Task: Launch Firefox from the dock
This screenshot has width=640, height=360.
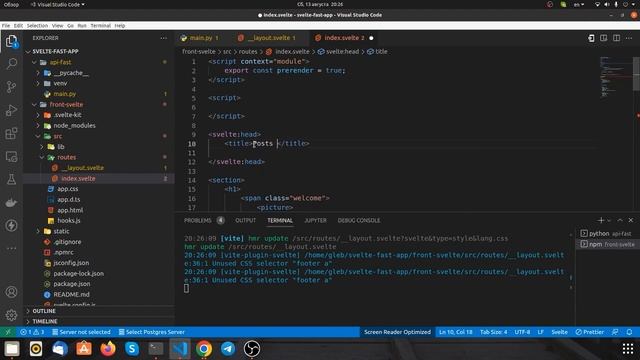Action: (108, 349)
